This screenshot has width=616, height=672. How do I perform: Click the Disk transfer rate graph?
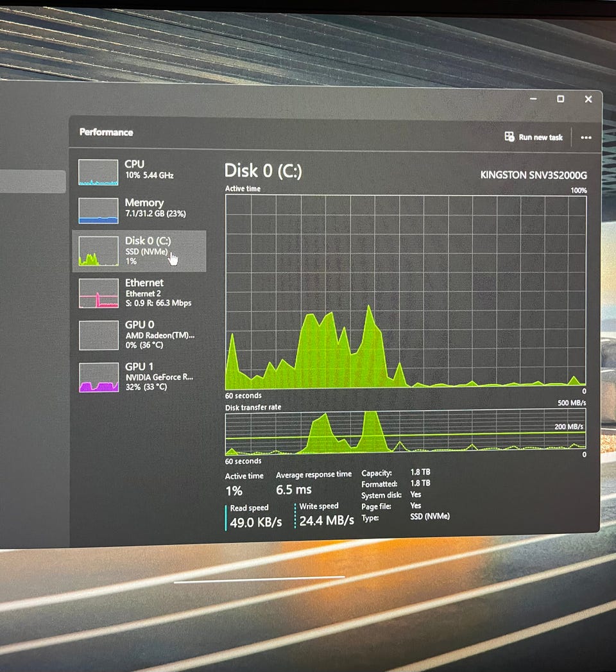[x=406, y=433]
